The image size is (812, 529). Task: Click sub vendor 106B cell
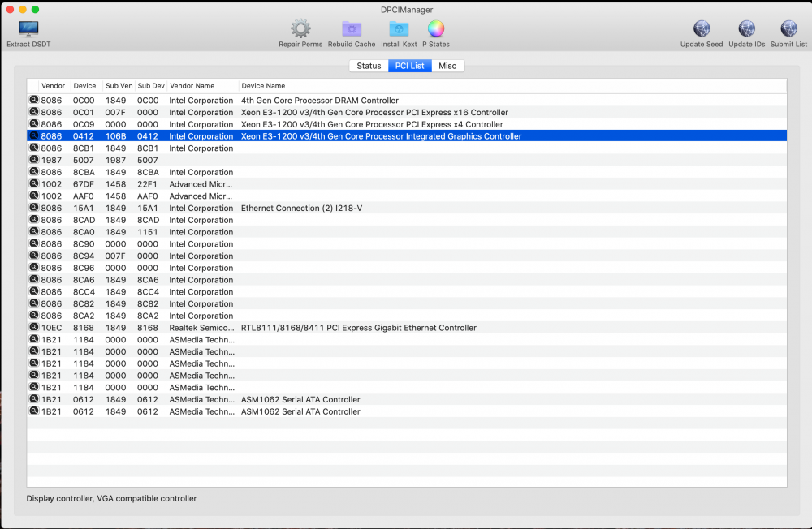point(115,136)
